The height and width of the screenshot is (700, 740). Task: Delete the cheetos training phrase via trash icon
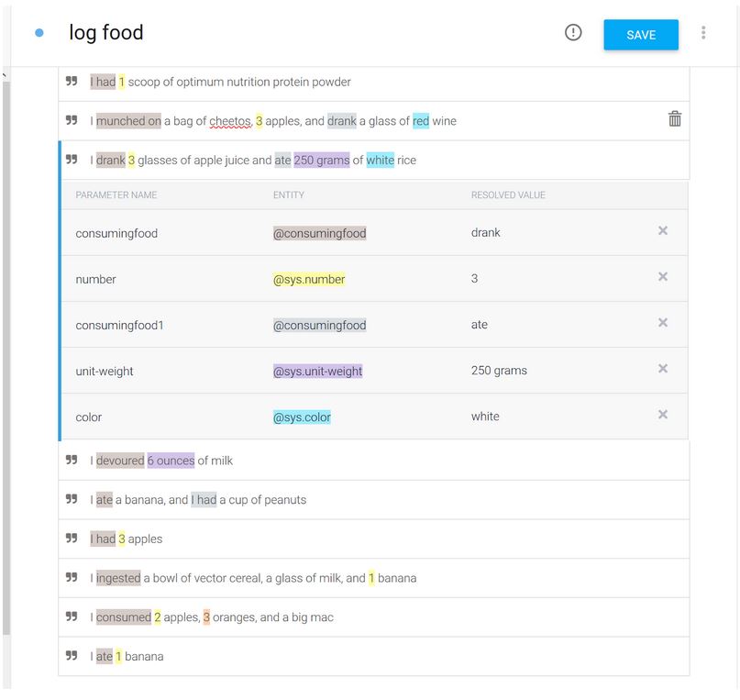point(675,118)
